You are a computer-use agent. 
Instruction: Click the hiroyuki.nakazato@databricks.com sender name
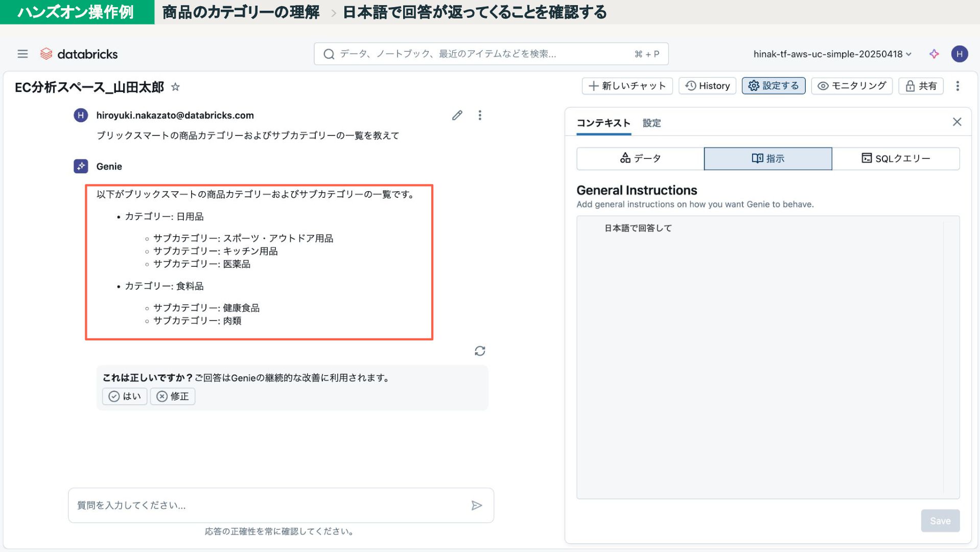[175, 116]
